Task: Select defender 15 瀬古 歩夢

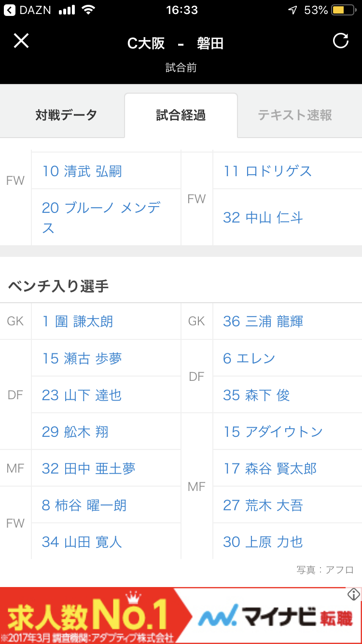Action: tap(82, 358)
